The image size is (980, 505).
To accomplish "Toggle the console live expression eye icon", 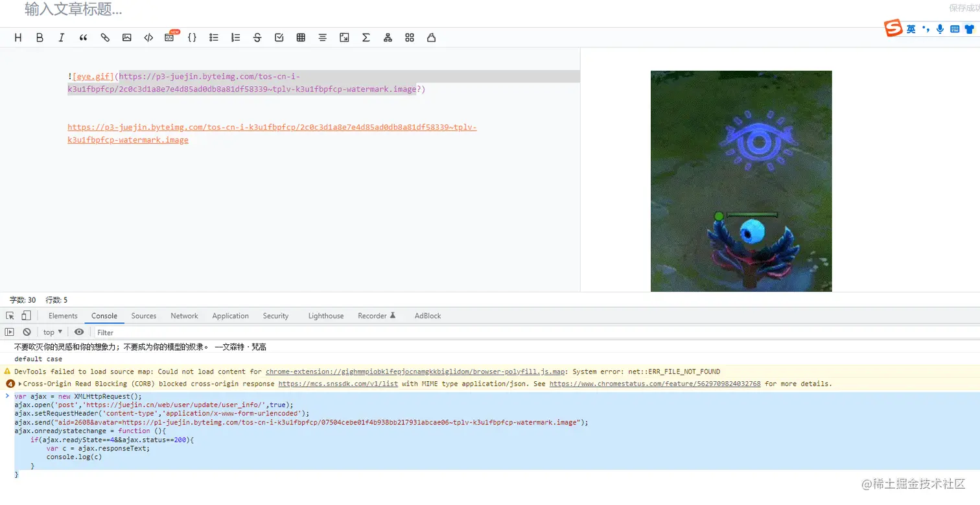I will 79,332.
